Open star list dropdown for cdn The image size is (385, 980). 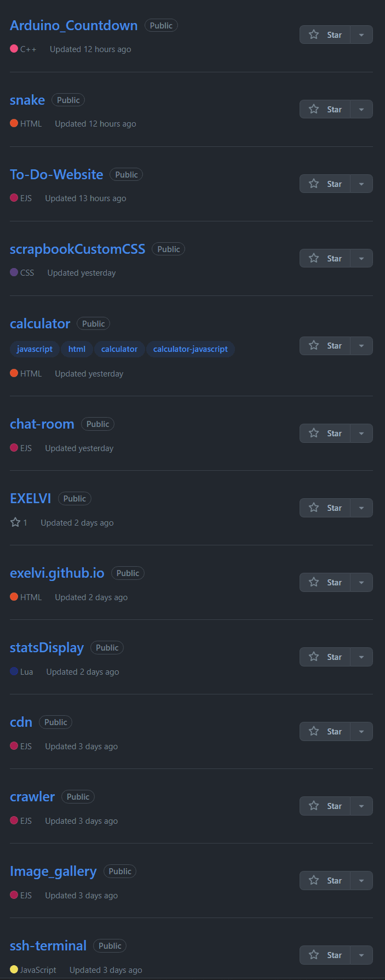[x=361, y=732]
